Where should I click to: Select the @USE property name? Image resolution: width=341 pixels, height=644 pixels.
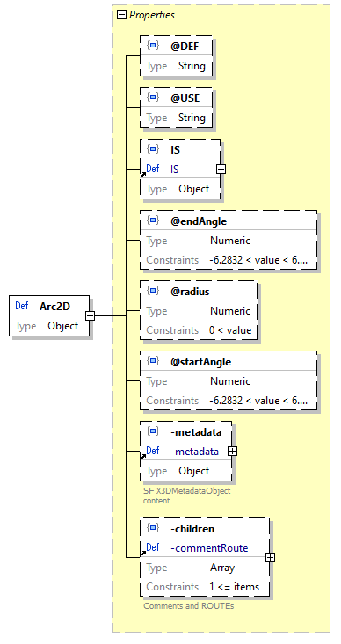pos(185,98)
